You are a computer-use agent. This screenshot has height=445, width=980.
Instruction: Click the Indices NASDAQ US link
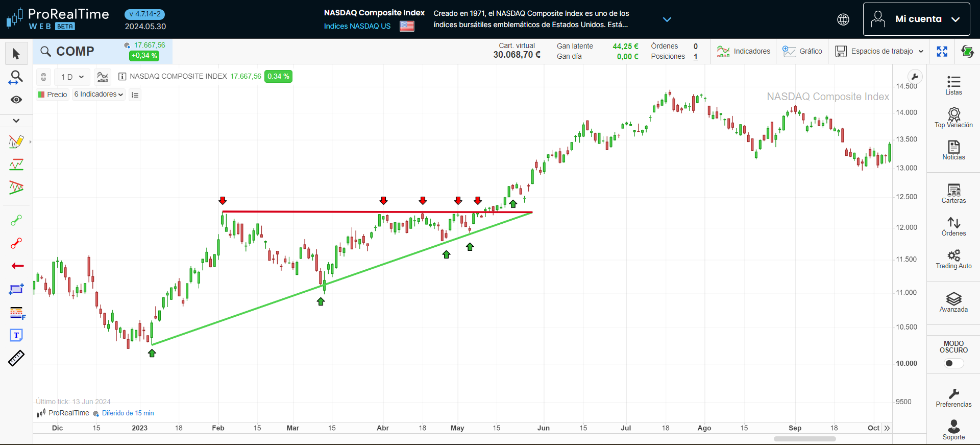click(357, 26)
